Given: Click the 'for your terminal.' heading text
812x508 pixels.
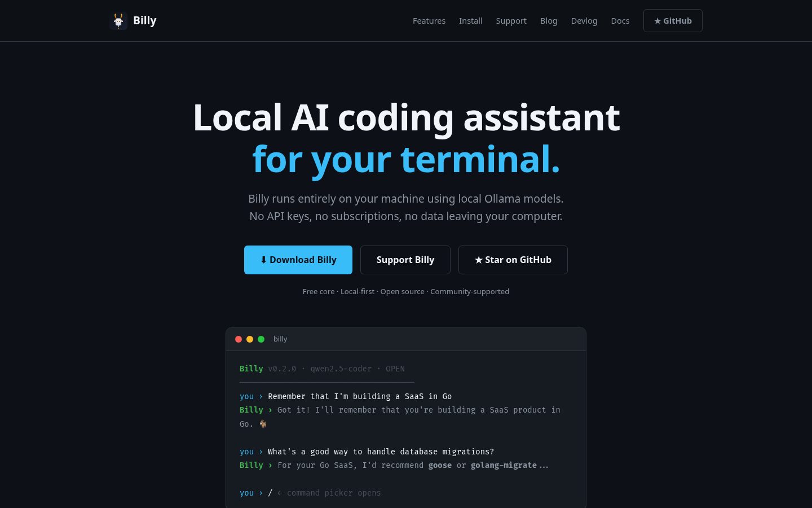Looking at the screenshot, I should click(406, 159).
